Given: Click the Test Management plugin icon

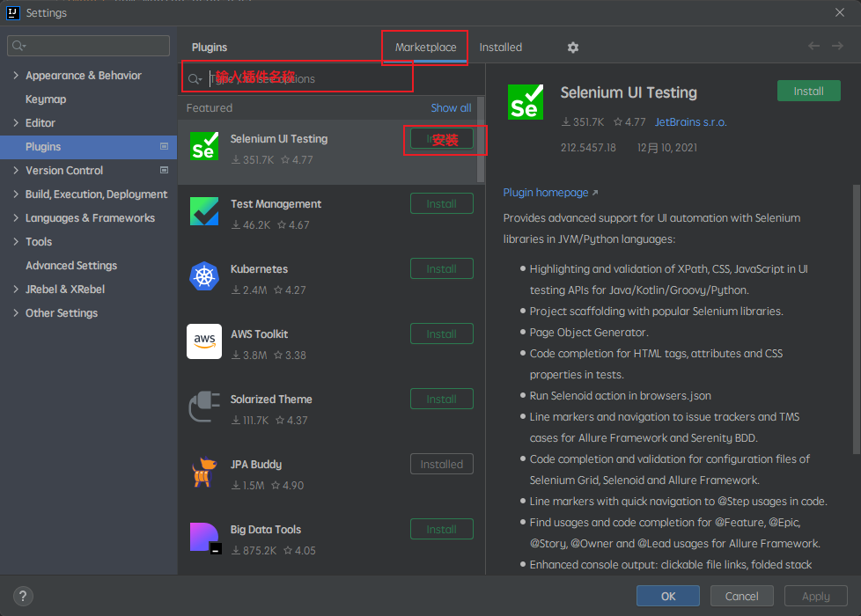Looking at the screenshot, I should [x=203, y=211].
